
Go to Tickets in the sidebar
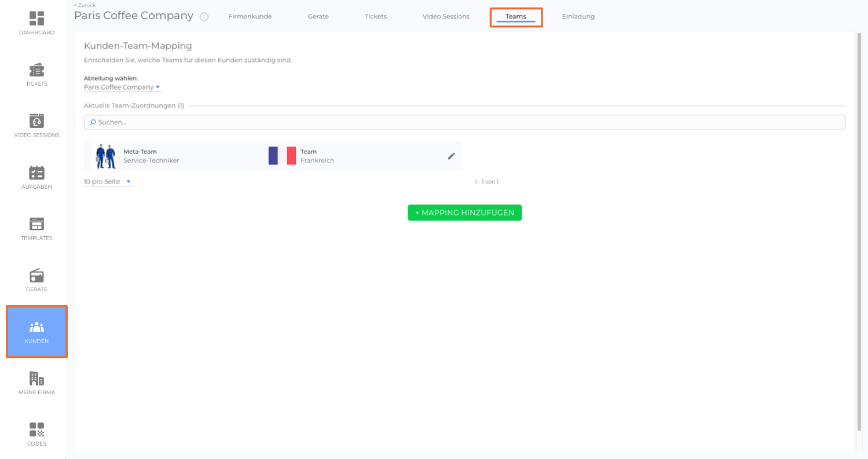36,75
